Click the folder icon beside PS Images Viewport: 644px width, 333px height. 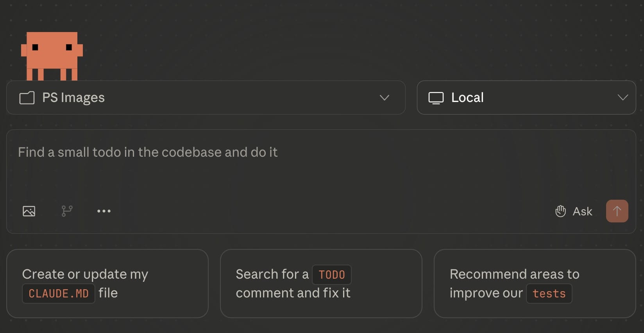[27, 98]
